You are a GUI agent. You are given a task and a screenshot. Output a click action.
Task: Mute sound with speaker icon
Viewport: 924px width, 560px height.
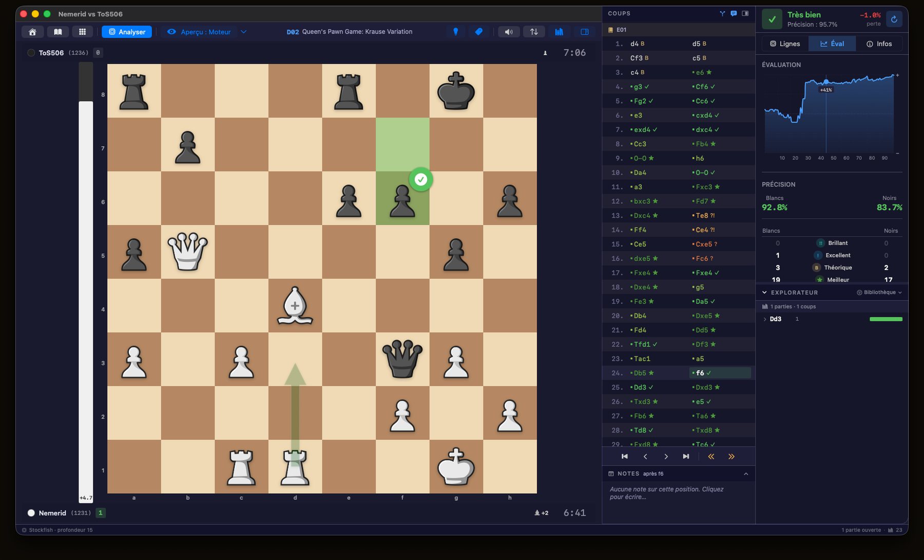pyautogui.click(x=509, y=32)
